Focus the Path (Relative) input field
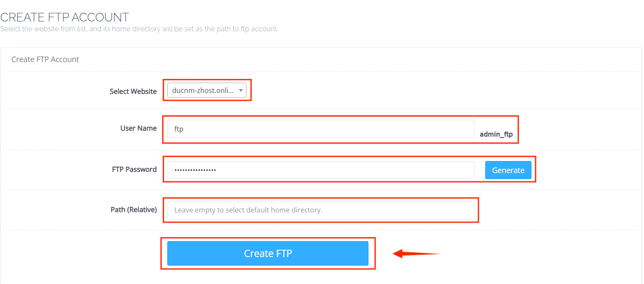The width and height of the screenshot is (644, 284). pos(321,210)
